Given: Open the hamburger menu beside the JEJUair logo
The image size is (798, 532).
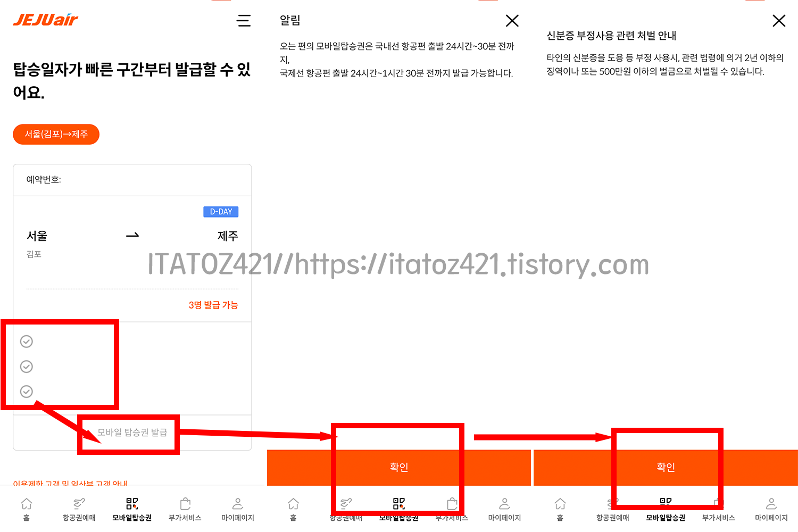Looking at the screenshot, I should coord(244,21).
